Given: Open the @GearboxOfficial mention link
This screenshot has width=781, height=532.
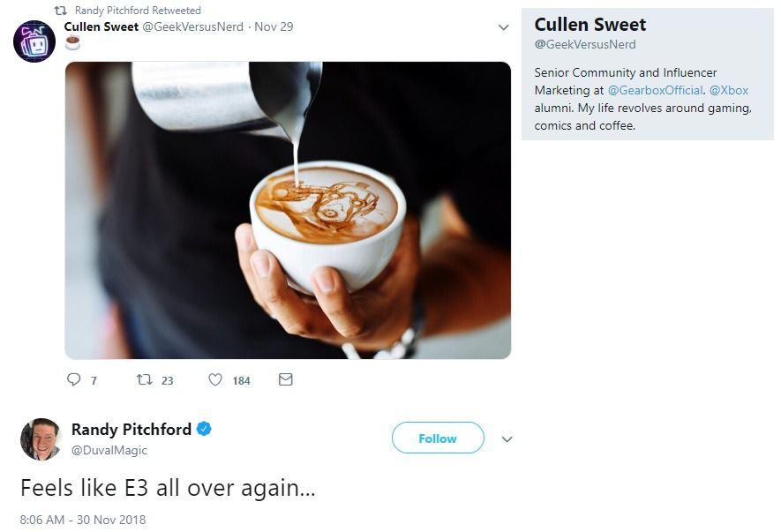Looking at the screenshot, I should click(656, 90).
